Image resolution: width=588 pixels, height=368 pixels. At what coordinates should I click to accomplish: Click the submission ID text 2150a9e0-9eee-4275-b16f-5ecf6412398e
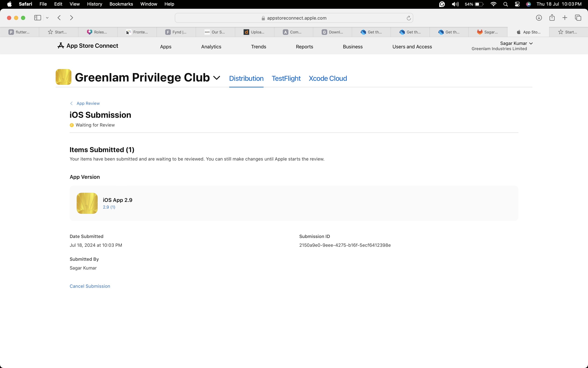click(x=345, y=245)
